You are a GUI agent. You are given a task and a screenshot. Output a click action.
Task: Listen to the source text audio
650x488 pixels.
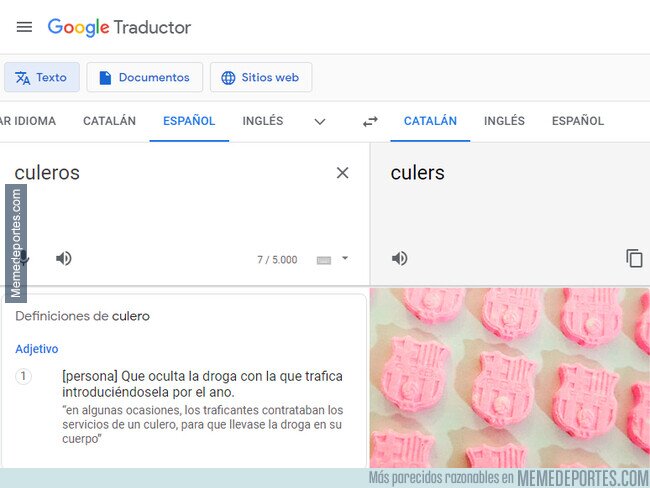point(64,258)
